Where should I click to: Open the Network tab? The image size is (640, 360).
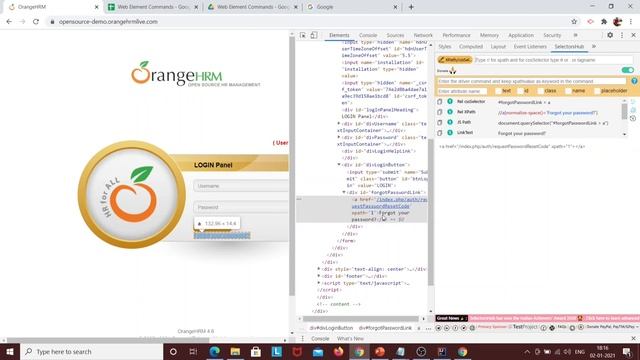pyautogui.click(x=423, y=36)
